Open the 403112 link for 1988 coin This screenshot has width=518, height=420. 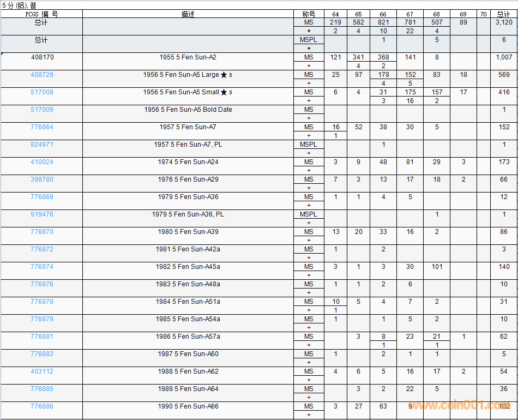(x=42, y=371)
